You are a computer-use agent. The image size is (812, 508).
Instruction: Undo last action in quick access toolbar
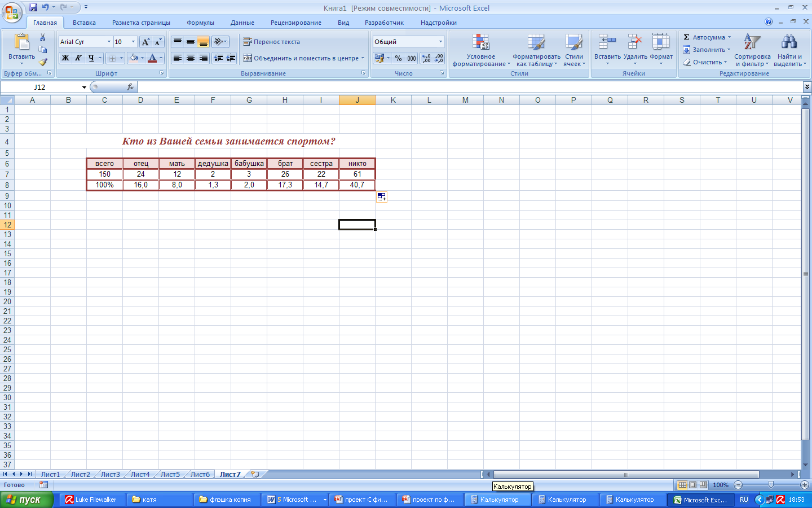coord(45,7)
